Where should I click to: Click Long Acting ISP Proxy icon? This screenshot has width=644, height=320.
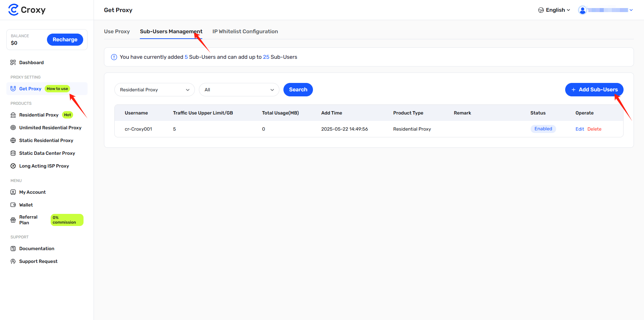(13, 166)
